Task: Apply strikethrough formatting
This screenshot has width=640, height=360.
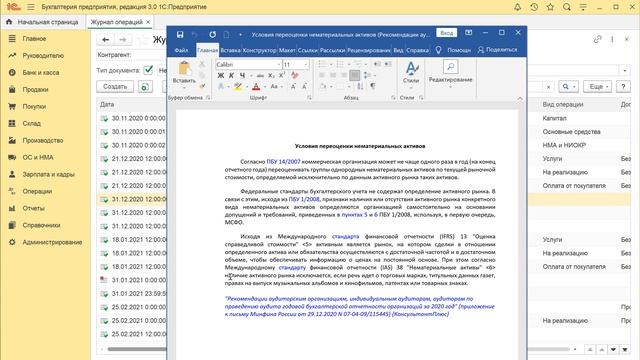Action: point(260,76)
